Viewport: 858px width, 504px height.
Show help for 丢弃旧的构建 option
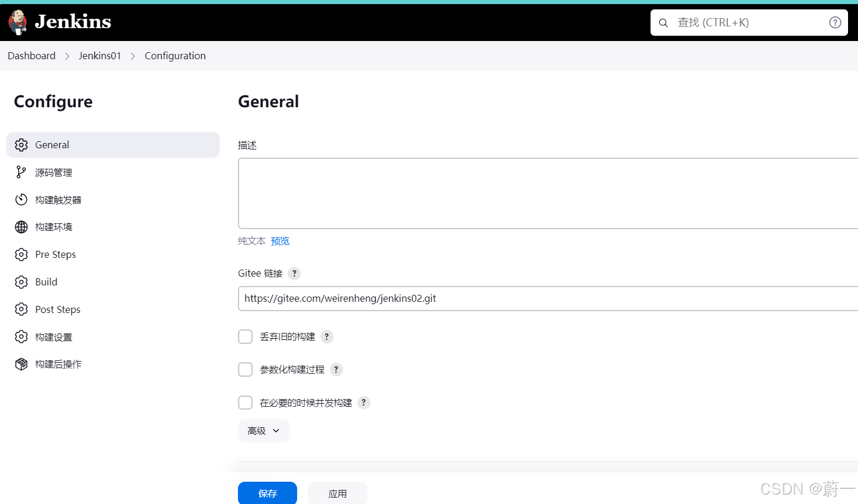[327, 336]
